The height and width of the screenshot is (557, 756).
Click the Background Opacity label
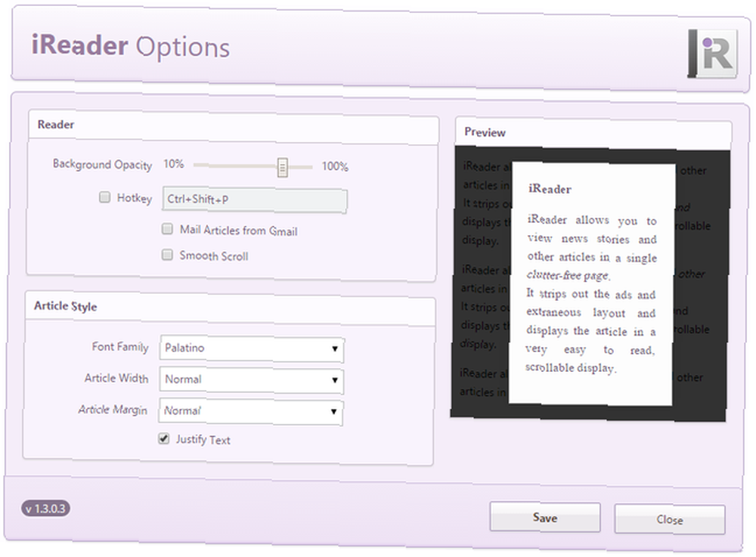(x=102, y=164)
